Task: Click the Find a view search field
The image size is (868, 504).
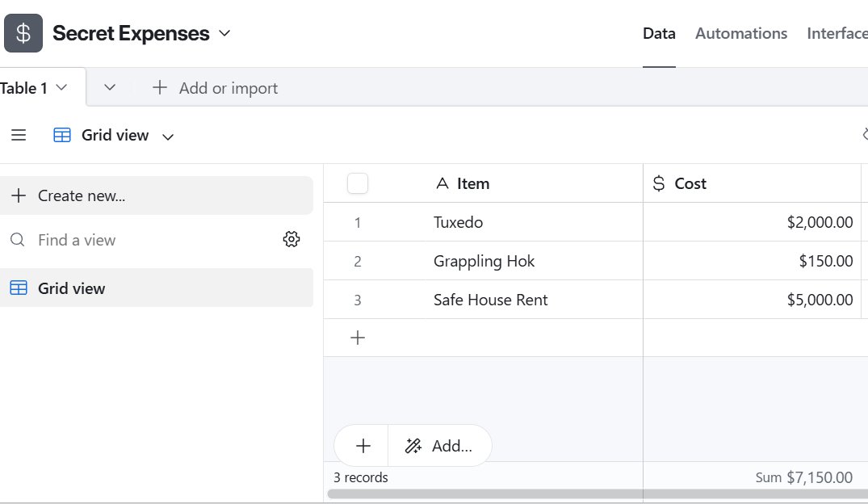Action: pos(145,240)
